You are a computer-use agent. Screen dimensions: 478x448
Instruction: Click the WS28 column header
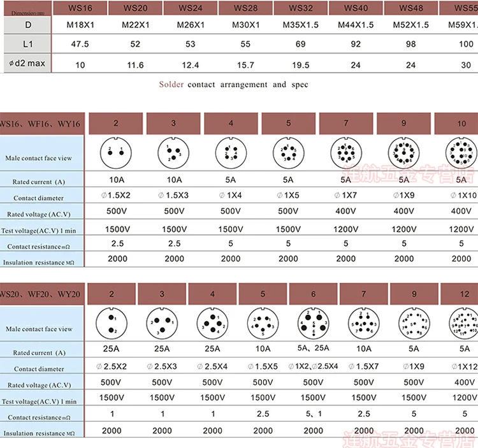(246, 8)
